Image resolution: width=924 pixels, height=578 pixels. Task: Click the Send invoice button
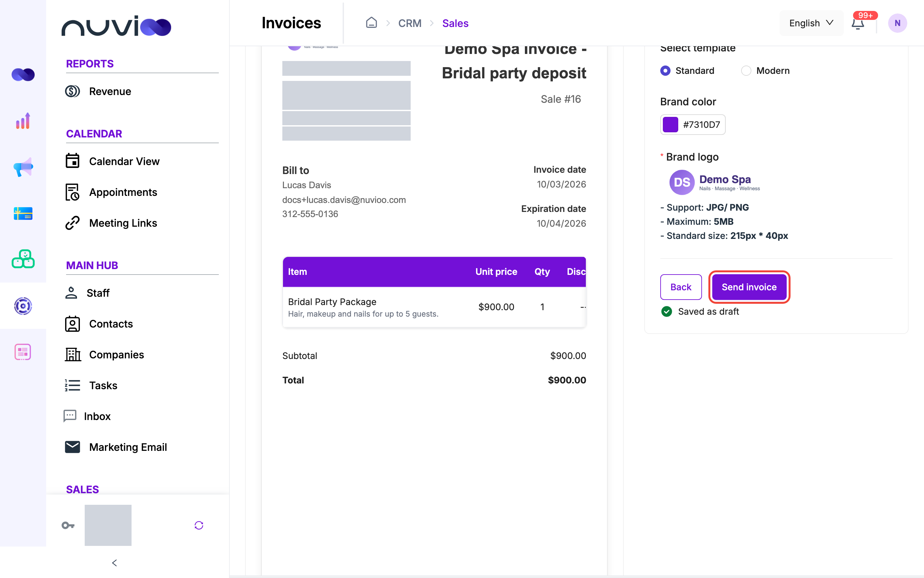pyautogui.click(x=749, y=287)
